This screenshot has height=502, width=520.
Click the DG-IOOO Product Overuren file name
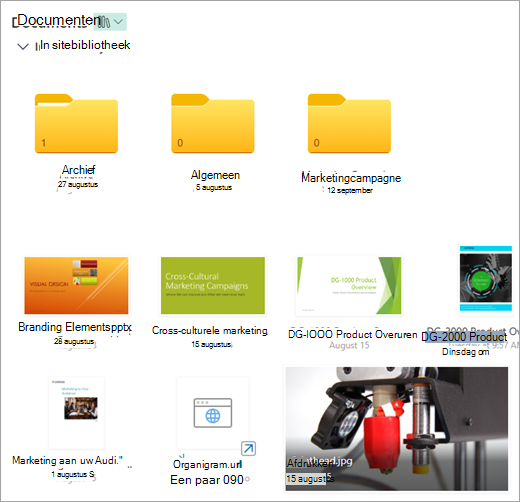[x=352, y=334]
